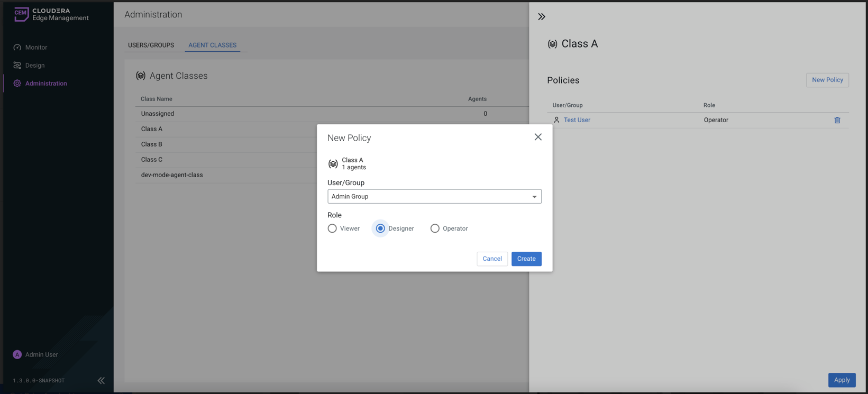Switch to the Agent Classes tab
Image resolution: width=868 pixels, height=394 pixels.
[x=212, y=45]
